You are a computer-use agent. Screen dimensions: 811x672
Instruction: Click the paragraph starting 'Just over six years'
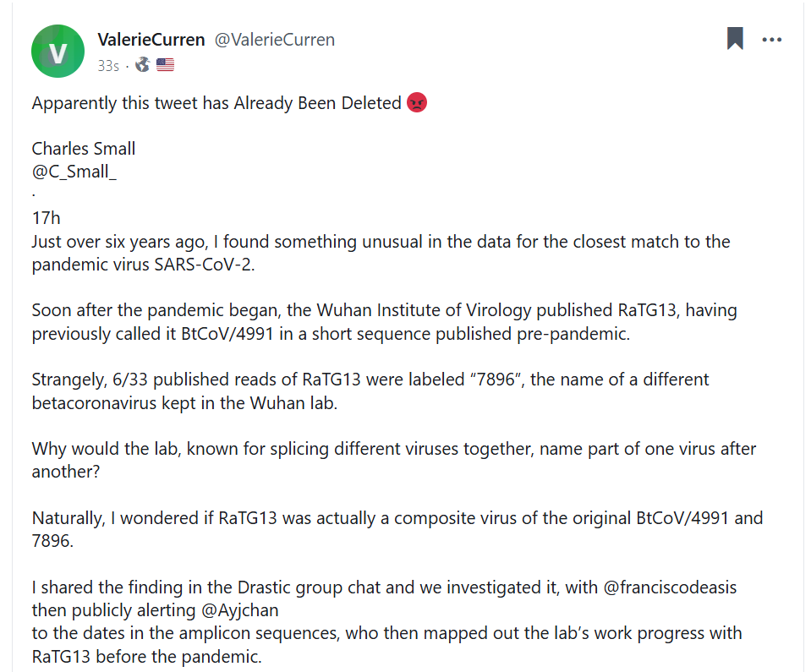(x=381, y=253)
